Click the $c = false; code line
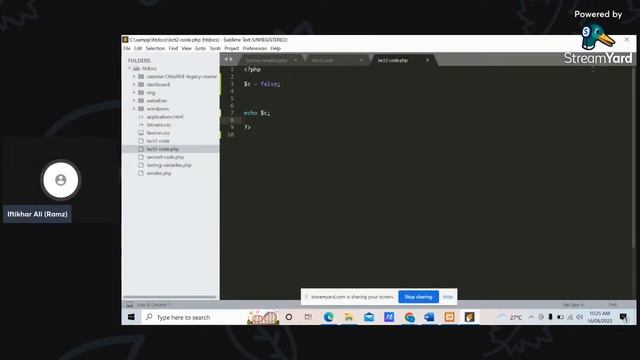This screenshot has height=360, width=640. [262, 84]
